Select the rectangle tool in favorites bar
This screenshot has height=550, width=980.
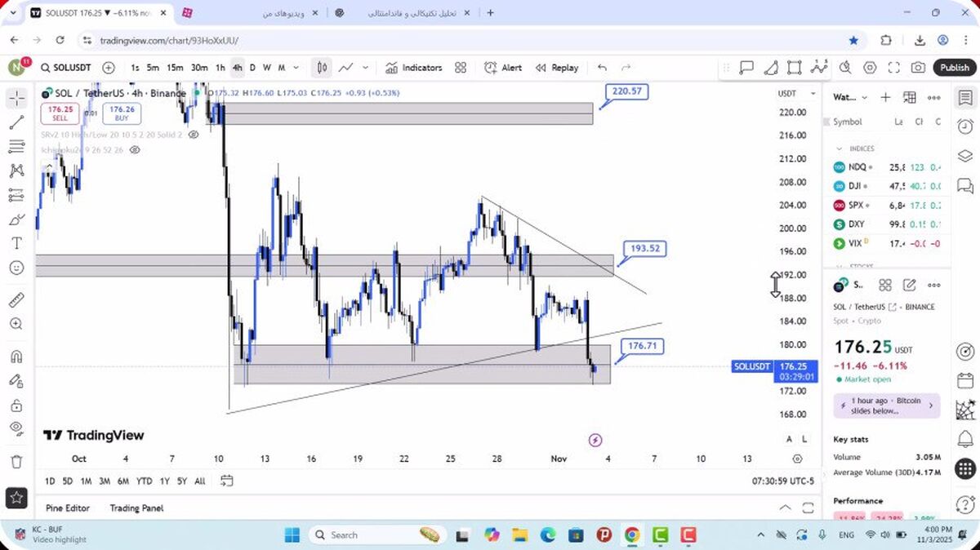pos(795,68)
